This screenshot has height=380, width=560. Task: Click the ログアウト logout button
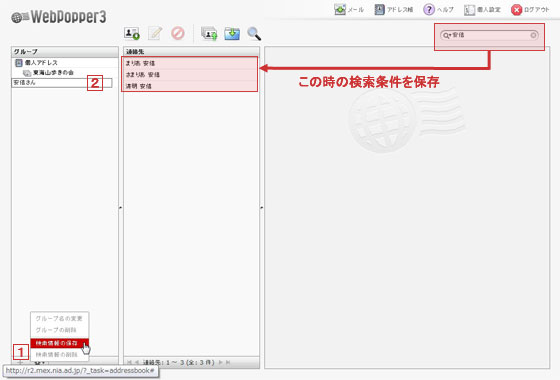[530, 10]
